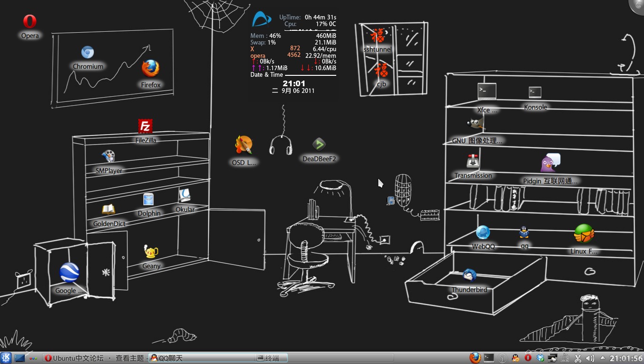Open Klipper clipboard scissors icon
This screenshot has height=364, width=644.
coord(578,358)
